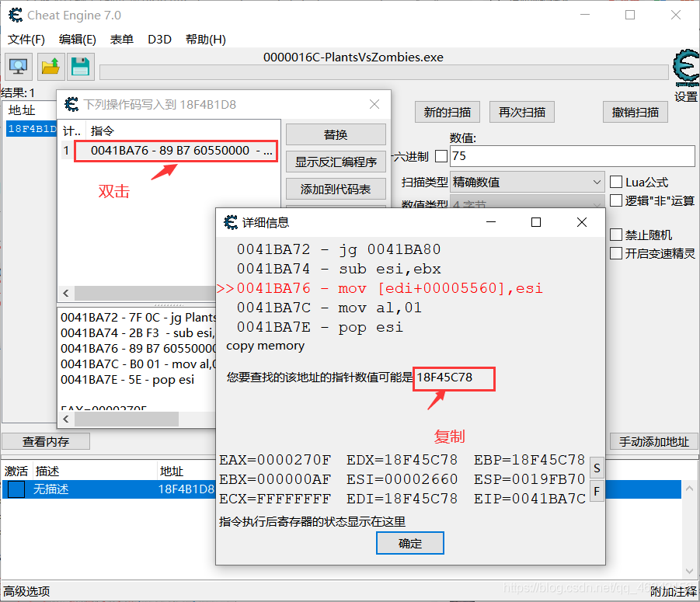Click the 激活 column header
This screenshot has width=700, height=602.
point(16,472)
